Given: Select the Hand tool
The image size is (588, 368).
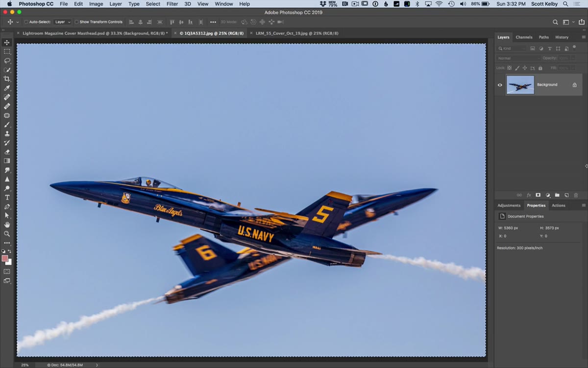Looking at the screenshot, I should click(x=7, y=225).
